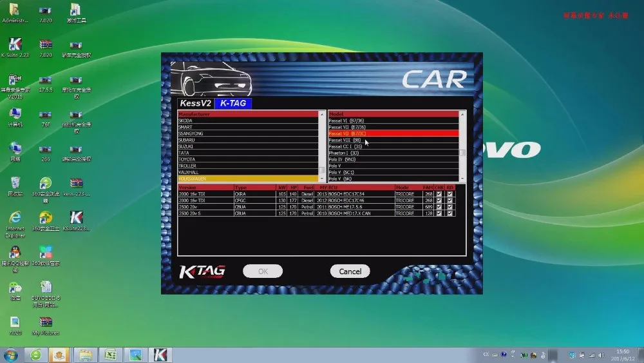The height and width of the screenshot is (363, 644).
Task: Select the Computer (计算机) desktop icon
Action: (15, 117)
